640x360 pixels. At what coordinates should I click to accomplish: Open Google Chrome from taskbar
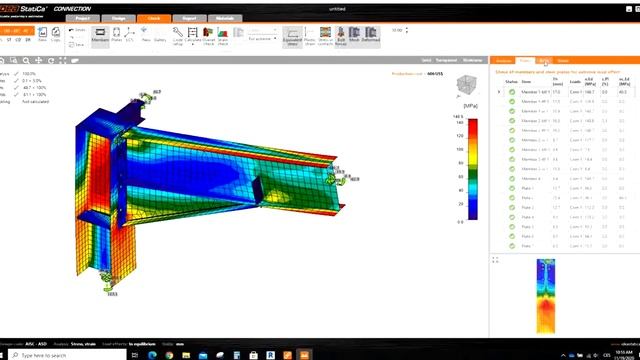[169, 355]
